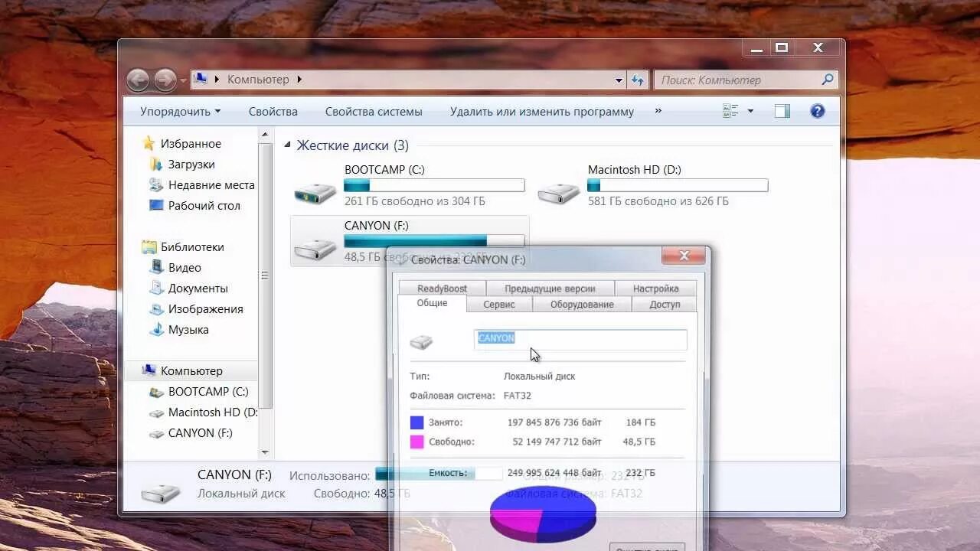This screenshot has width=980, height=551.
Task: Open the Упорядочить menu
Action: pos(180,112)
